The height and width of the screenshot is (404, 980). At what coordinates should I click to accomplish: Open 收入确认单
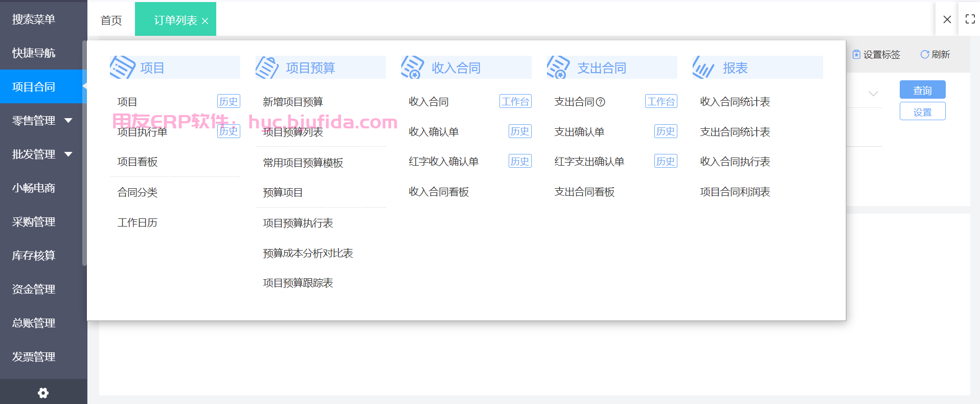434,132
